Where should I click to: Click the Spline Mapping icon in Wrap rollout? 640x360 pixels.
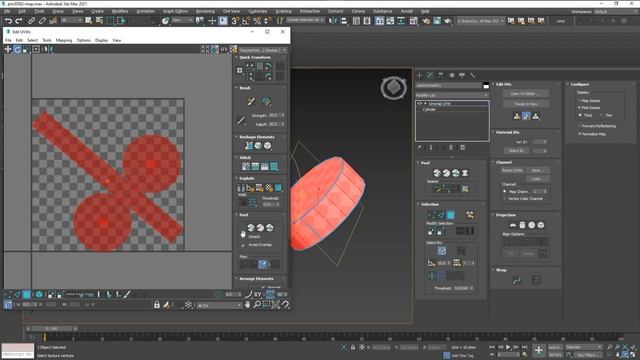pos(517,280)
